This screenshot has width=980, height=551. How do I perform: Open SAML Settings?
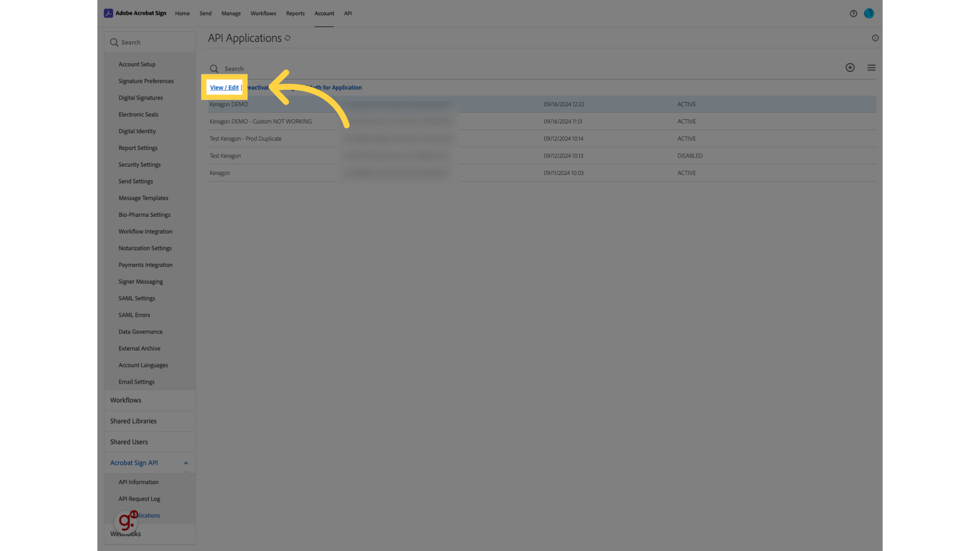pyautogui.click(x=137, y=298)
